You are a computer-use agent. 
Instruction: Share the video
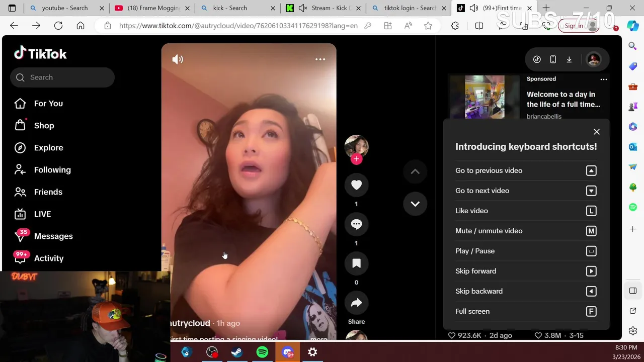(x=356, y=303)
